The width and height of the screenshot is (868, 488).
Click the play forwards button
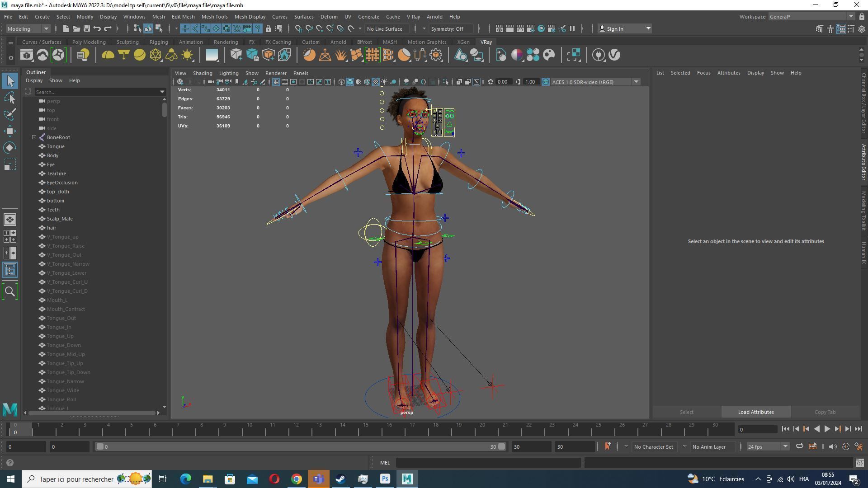(x=827, y=429)
